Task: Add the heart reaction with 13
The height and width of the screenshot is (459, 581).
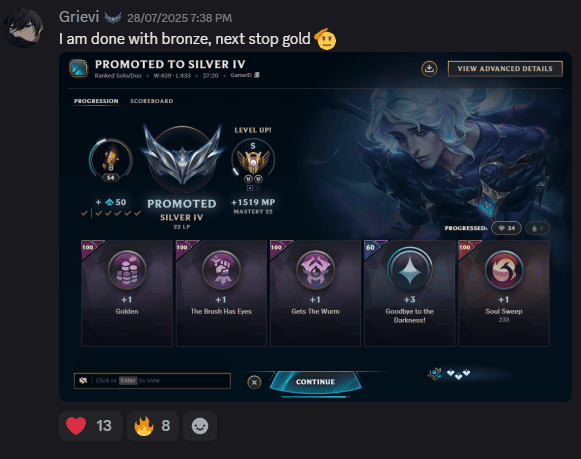Action: tap(91, 426)
